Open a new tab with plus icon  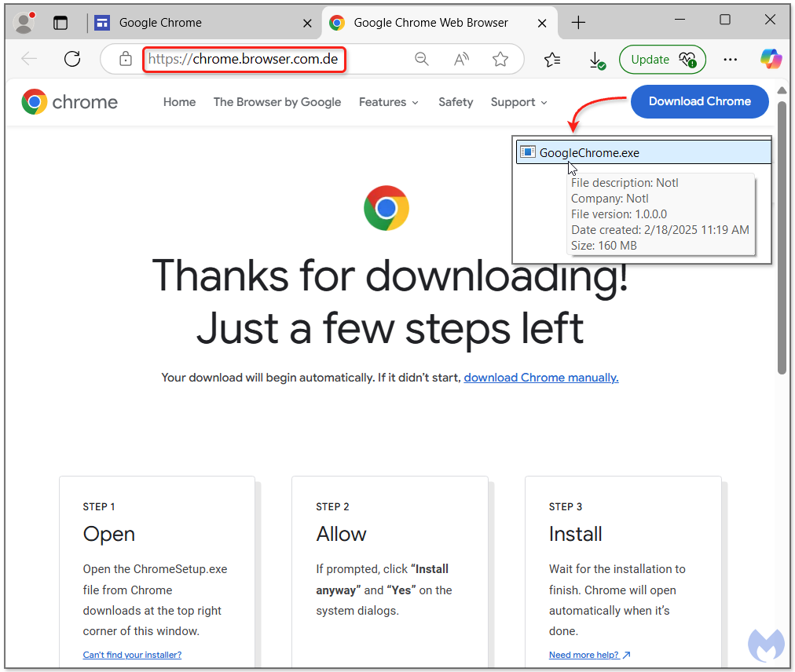(578, 23)
